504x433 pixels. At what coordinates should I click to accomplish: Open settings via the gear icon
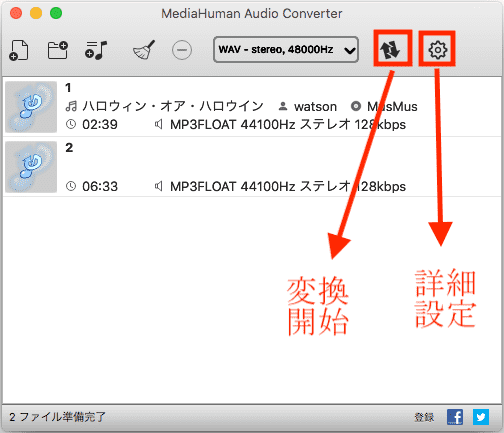(437, 50)
